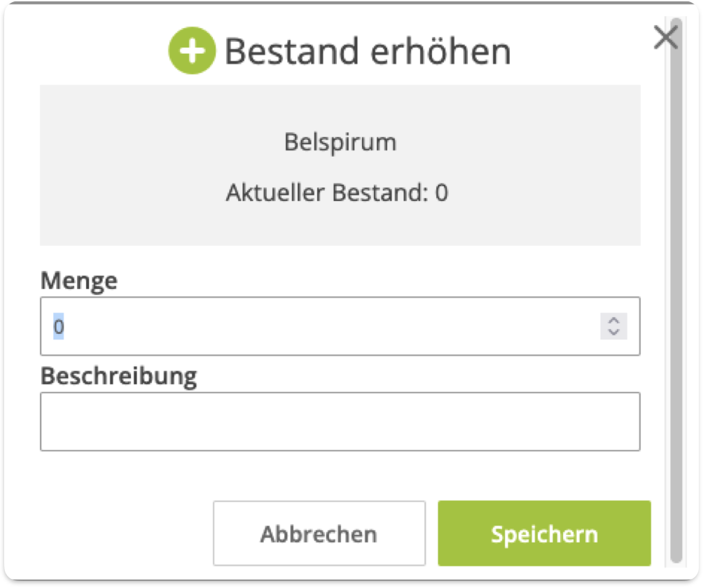This screenshot has width=703, height=588.
Task: Click the Menge field label
Action: [79, 281]
